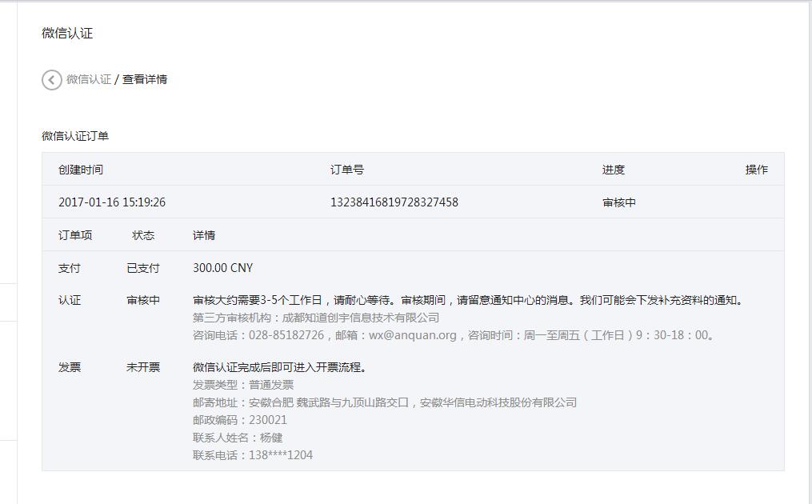Open the 微信认证 breadcrumb link
Image resolution: width=812 pixels, height=504 pixels.
(x=89, y=79)
